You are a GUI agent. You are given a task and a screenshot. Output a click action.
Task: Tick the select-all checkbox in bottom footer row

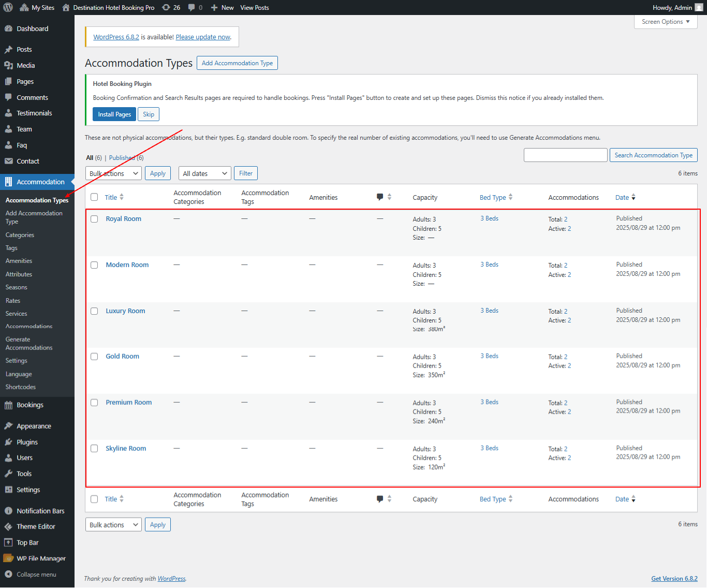coord(94,499)
